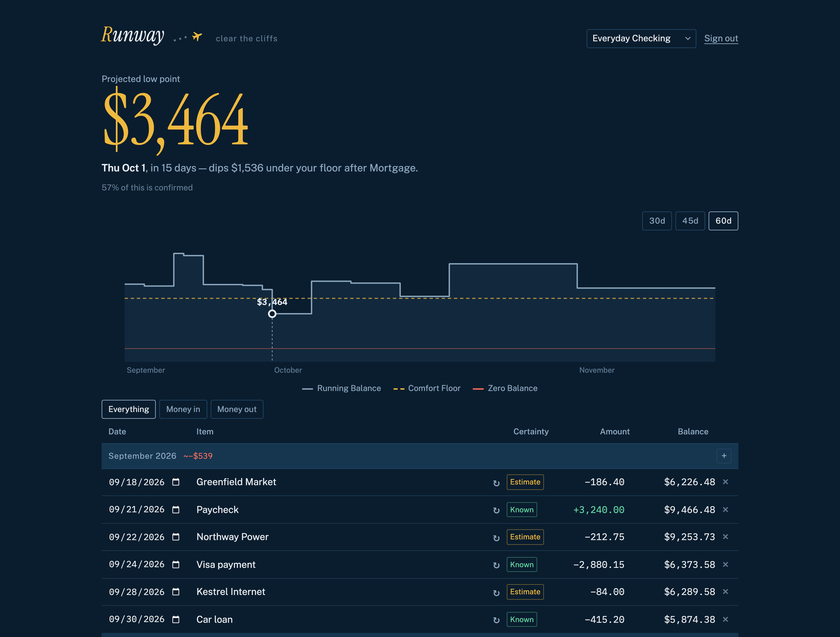The height and width of the screenshot is (637, 840).
Task: Edit the 09/18/2026 date field
Action: tap(137, 482)
